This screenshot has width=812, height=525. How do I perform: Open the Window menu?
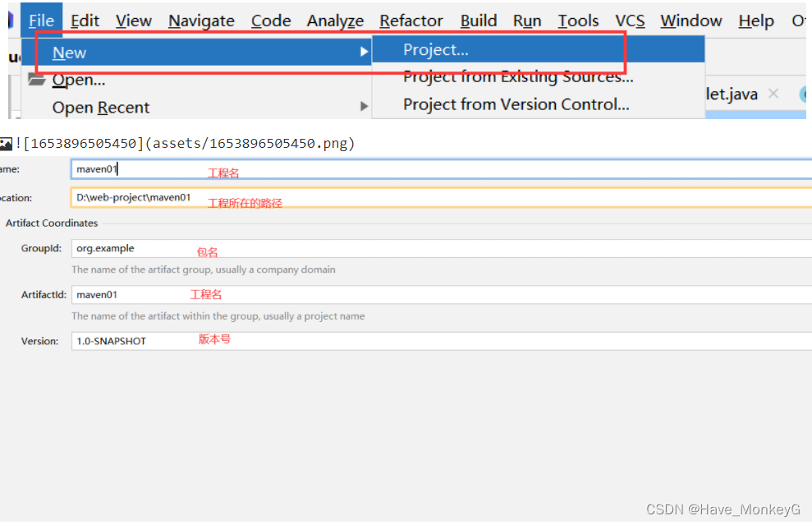coord(690,21)
